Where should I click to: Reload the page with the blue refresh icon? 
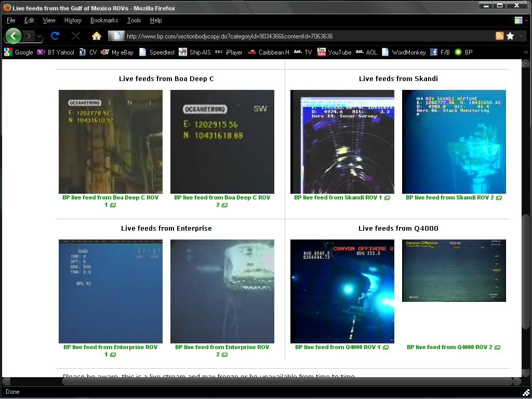point(55,36)
